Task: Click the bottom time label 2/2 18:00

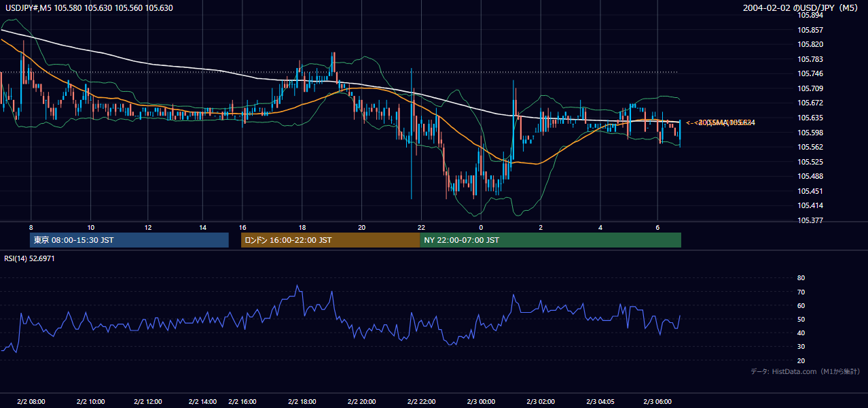Action: 302,402
